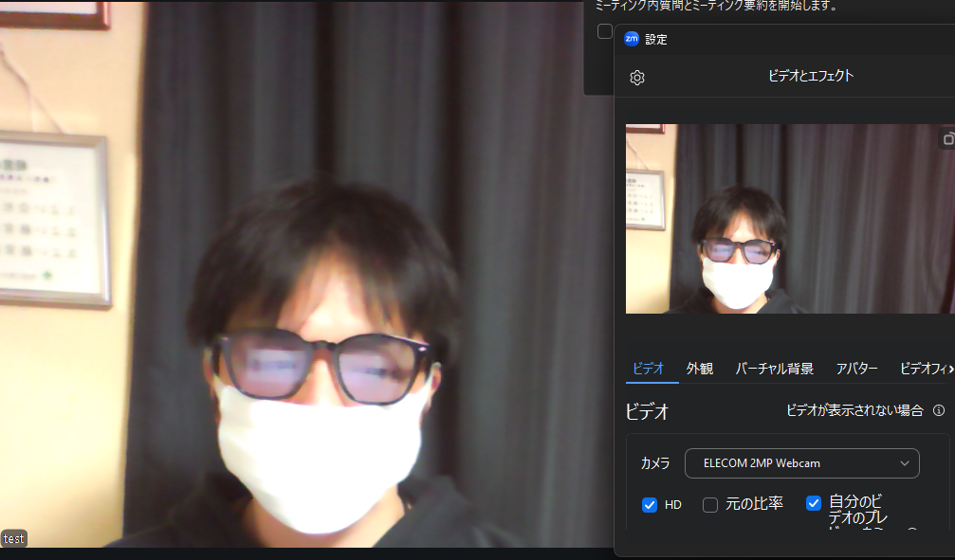Open the バーチャル背景 tab
The width and height of the screenshot is (955, 560).
pos(774,369)
